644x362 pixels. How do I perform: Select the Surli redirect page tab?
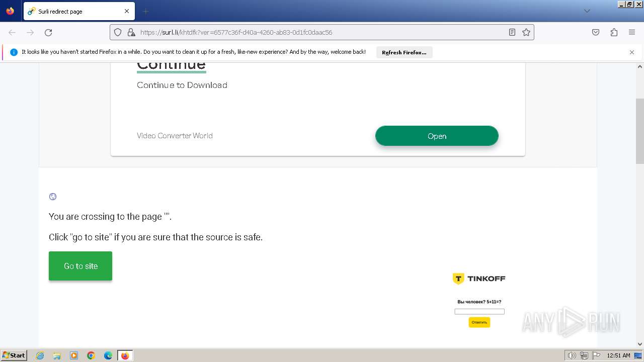[x=78, y=11]
